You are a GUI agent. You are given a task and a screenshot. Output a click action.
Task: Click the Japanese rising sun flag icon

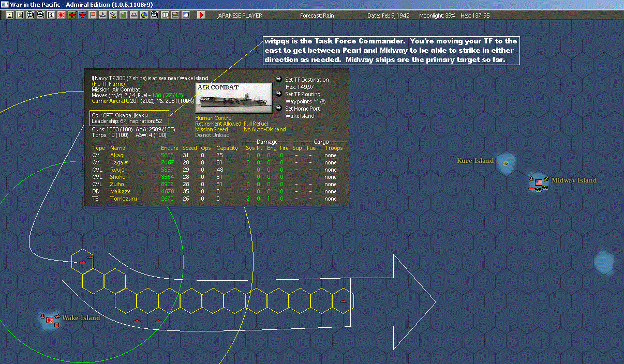click(x=61, y=15)
